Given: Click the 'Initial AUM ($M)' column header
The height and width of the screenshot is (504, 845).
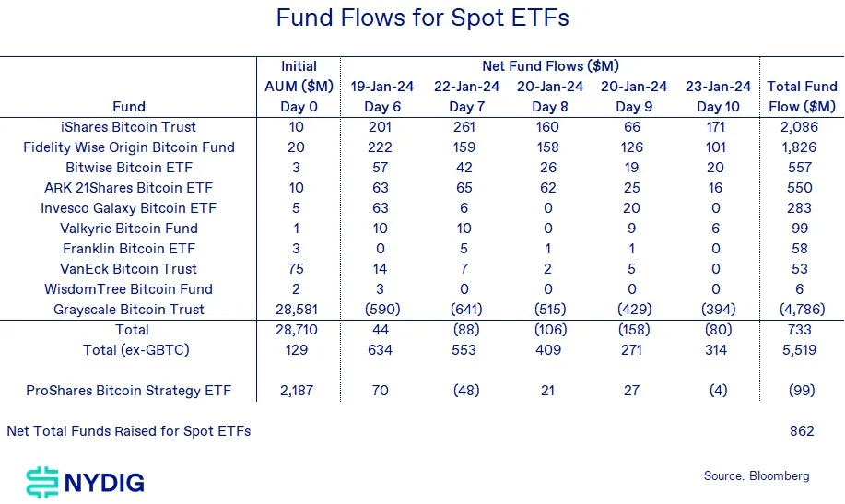Looking at the screenshot, I should (298, 87).
